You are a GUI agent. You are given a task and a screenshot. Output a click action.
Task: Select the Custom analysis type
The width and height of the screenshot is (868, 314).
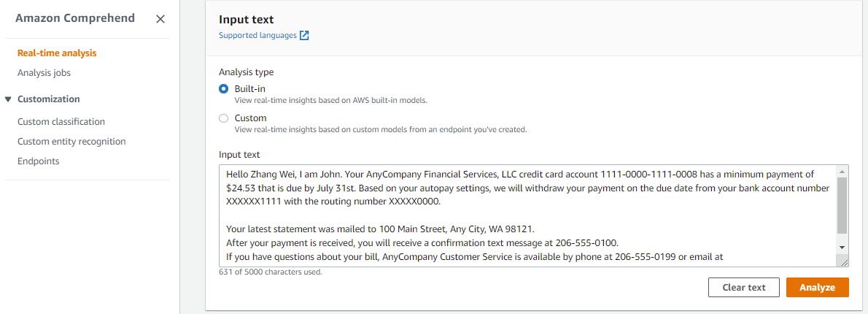tap(224, 118)
